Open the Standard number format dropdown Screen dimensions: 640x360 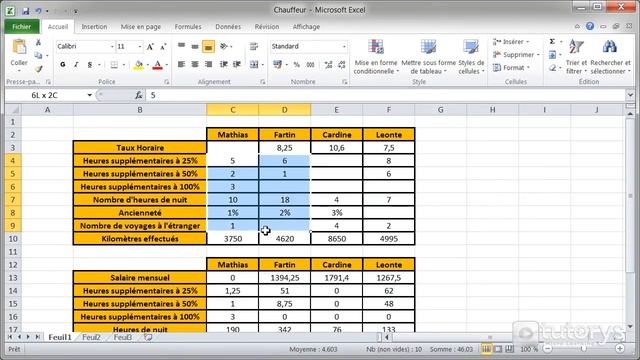tap(344, 47)
